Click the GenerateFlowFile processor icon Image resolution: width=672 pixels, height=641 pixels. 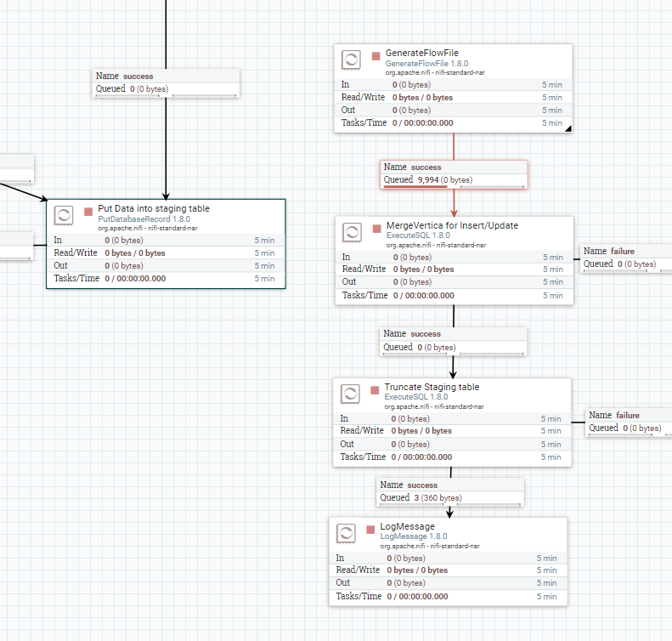(x=351, y=60)
